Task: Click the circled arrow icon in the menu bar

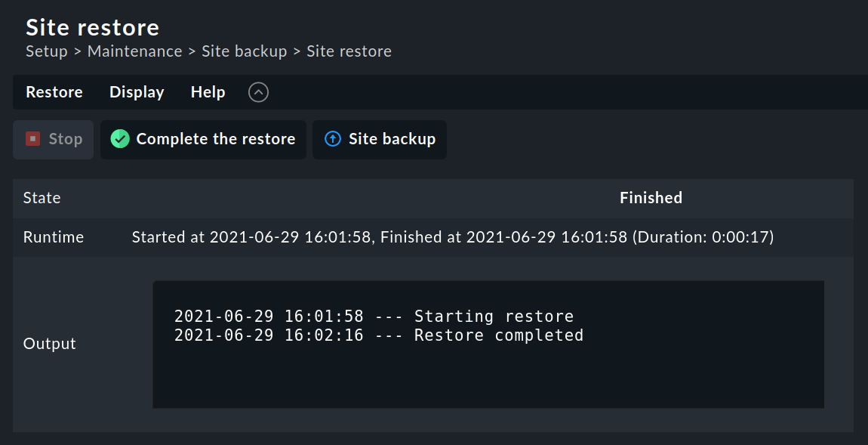Action: point(257,91)
